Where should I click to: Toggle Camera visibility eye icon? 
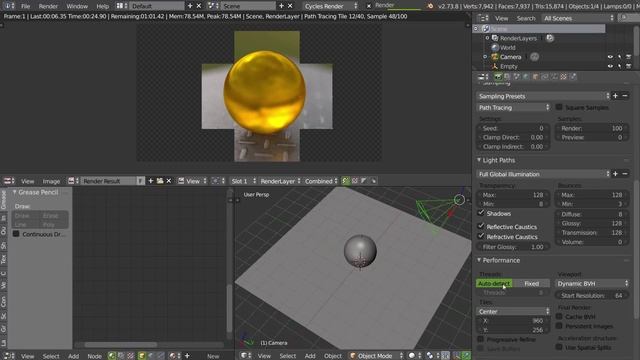[610, 57]
